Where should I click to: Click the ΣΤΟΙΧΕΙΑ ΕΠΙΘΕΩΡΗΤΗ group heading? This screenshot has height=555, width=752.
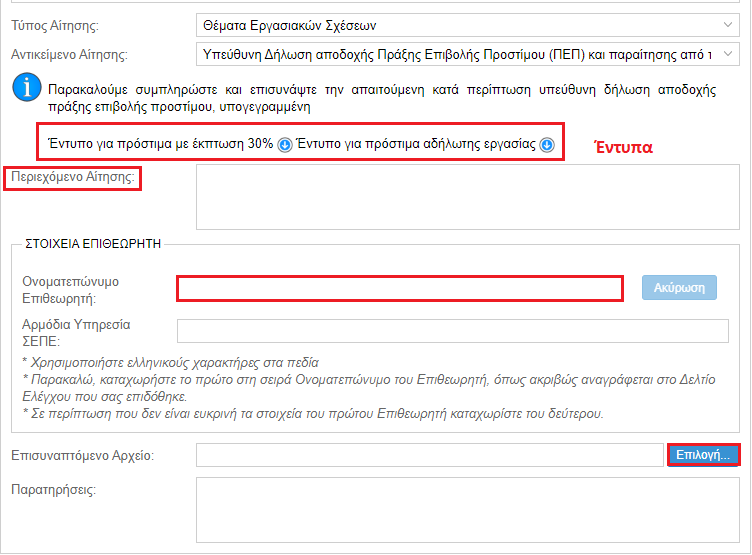(93, 244)
